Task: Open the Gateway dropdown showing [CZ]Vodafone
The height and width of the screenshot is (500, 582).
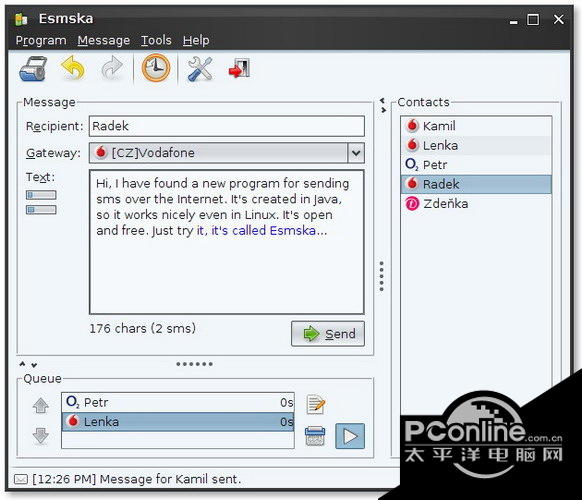Action: coord(227,153)
